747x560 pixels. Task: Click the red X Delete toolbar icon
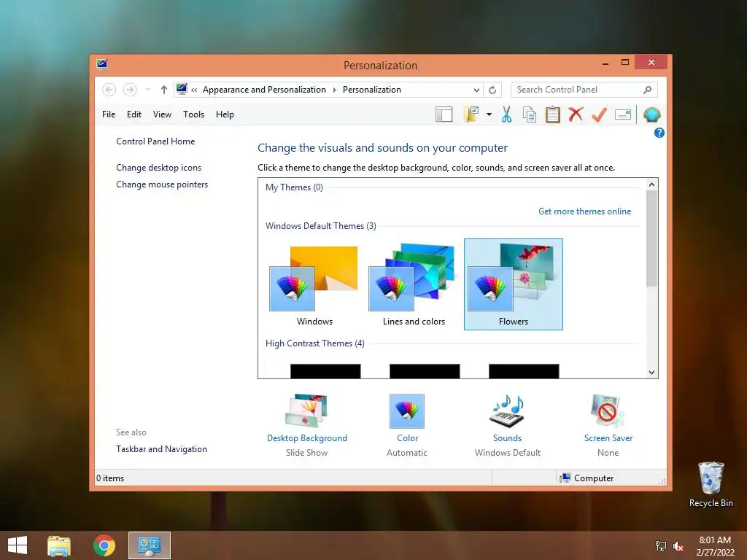pos(576,114)
